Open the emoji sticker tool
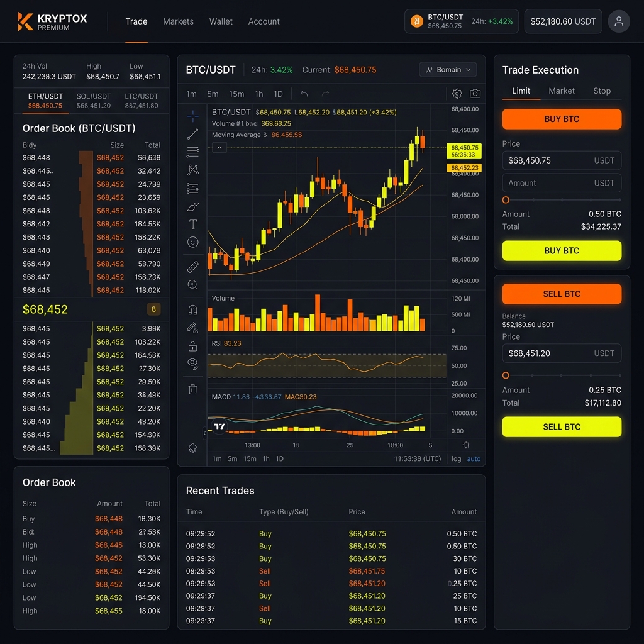This screenshot has width=644, height=644. click(192, 242)
